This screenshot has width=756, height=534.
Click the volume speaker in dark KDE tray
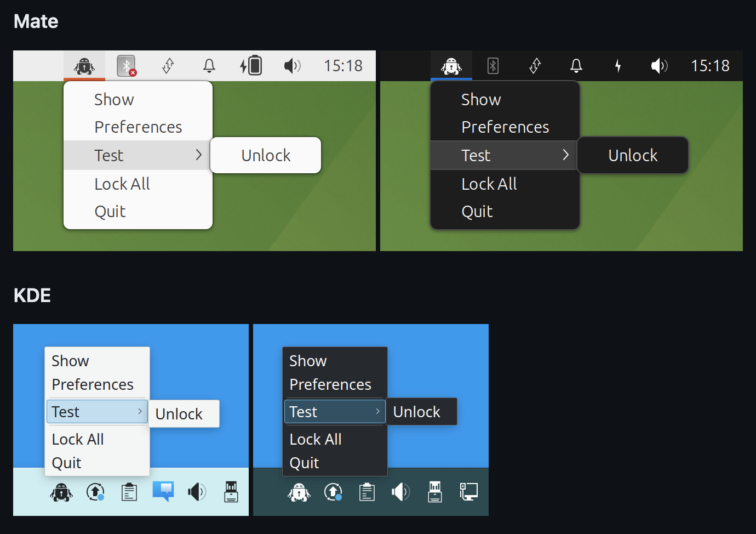pyautogui.click(x=401, y=492)
